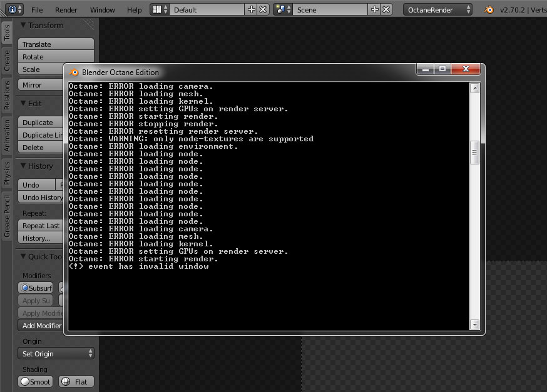The width and height of the screenshot is (547, 392).
Task: Click the Repeat Last button
Action: [41, 226]
